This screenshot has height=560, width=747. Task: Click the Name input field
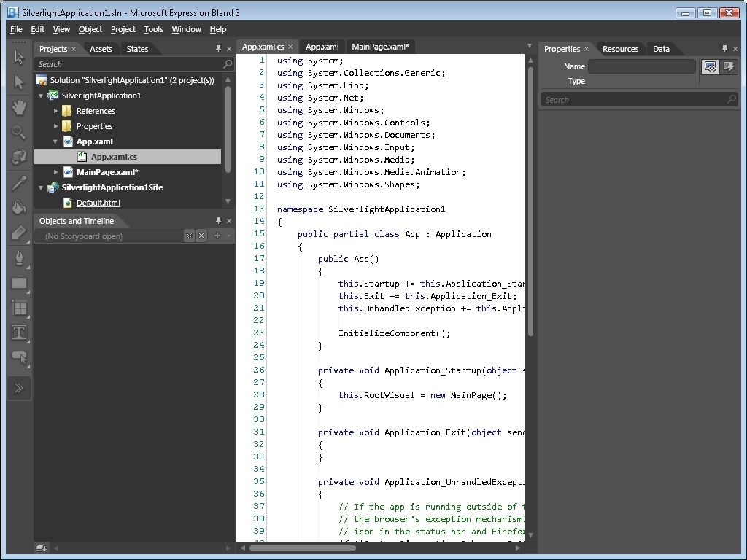[642, 66]
